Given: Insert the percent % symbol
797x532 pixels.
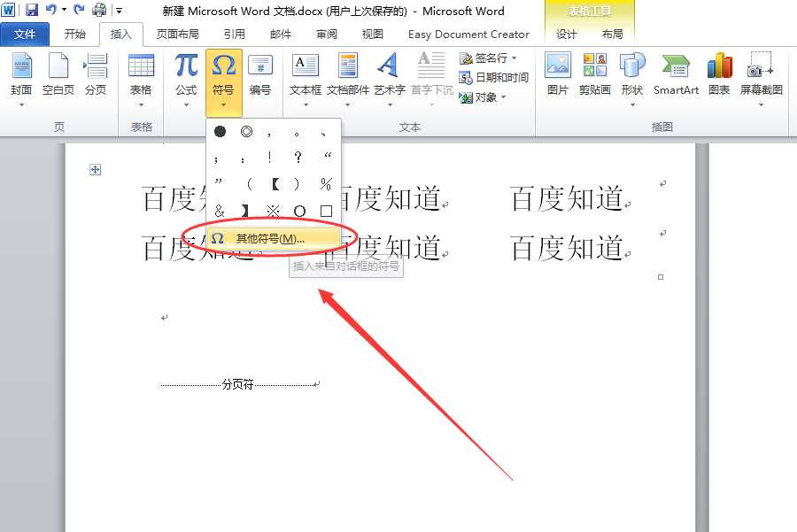Looking at the screenshot, I should click(x=326, y=184).
